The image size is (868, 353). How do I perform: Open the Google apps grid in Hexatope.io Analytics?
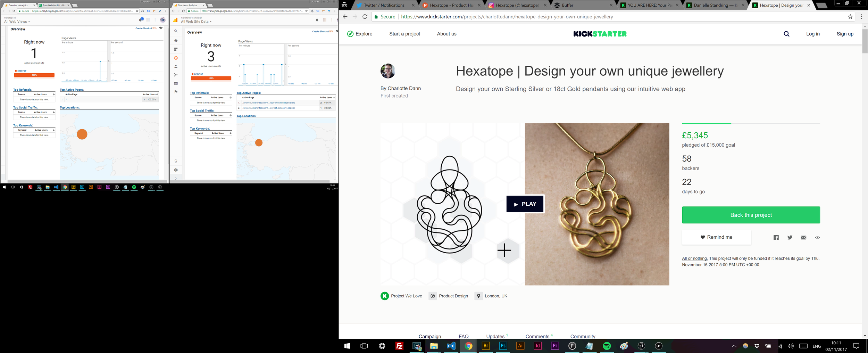(x=148, y=20)
